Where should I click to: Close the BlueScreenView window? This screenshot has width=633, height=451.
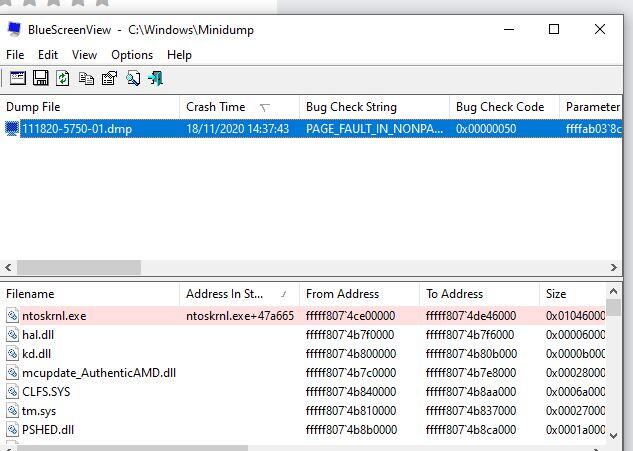(600, 29)
